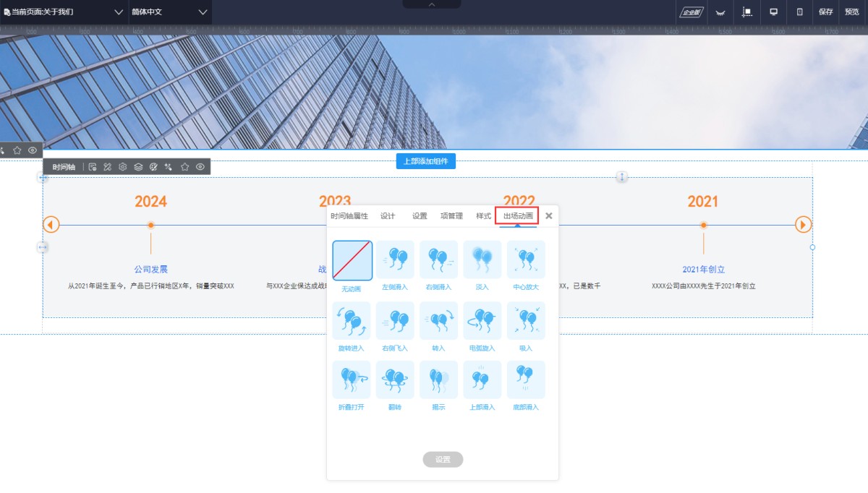The width and height of the screenshot is (868, 493).
Task: Select the 右侧飞入 animation
Action: click(x=395, y=321)
